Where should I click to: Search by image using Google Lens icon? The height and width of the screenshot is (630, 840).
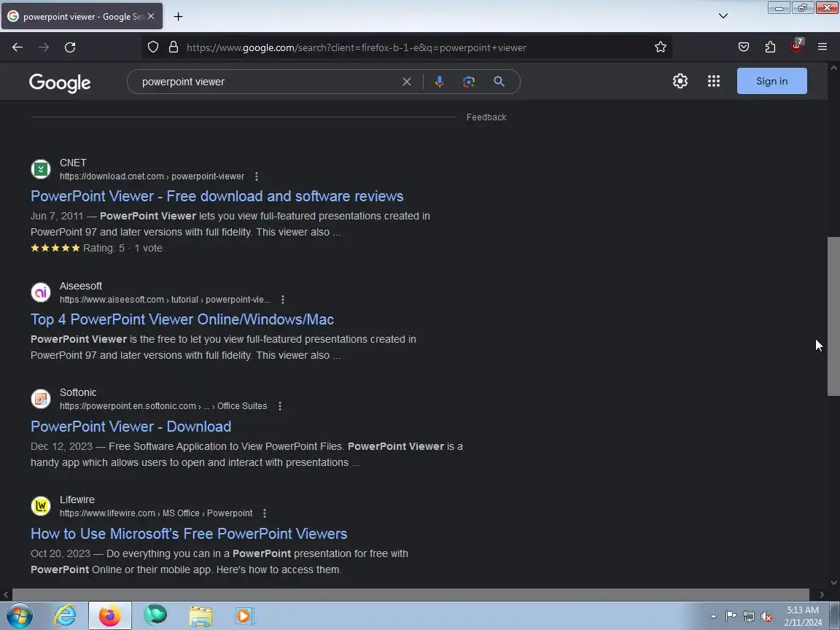pos(469,82)
